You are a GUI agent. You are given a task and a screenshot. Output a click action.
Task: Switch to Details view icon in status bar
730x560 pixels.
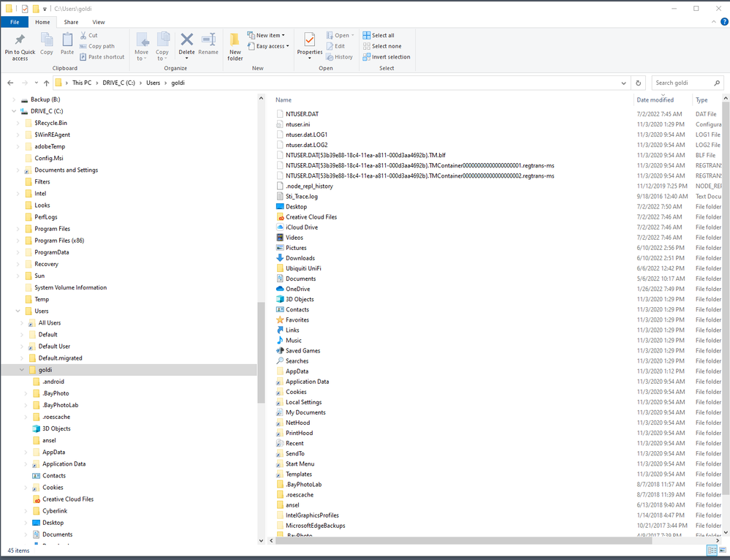(712, 550)
